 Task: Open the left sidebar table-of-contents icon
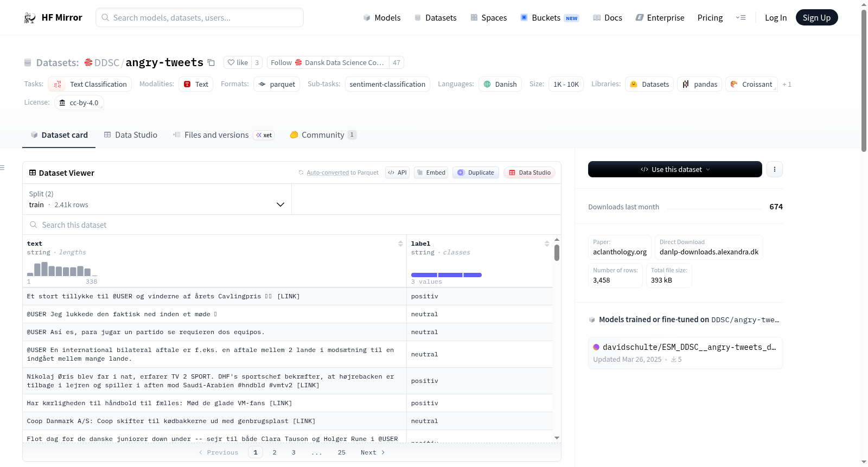click(x=3, y=168)
